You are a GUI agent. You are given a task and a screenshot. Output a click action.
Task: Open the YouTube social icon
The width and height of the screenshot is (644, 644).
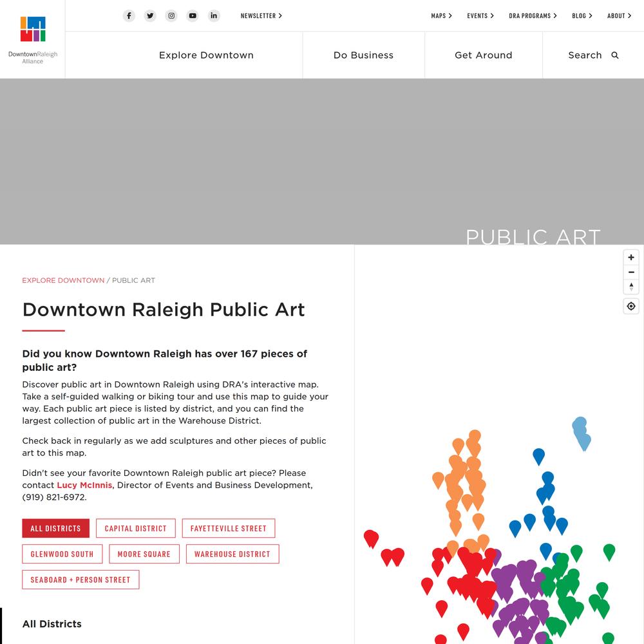pos(193,15)
